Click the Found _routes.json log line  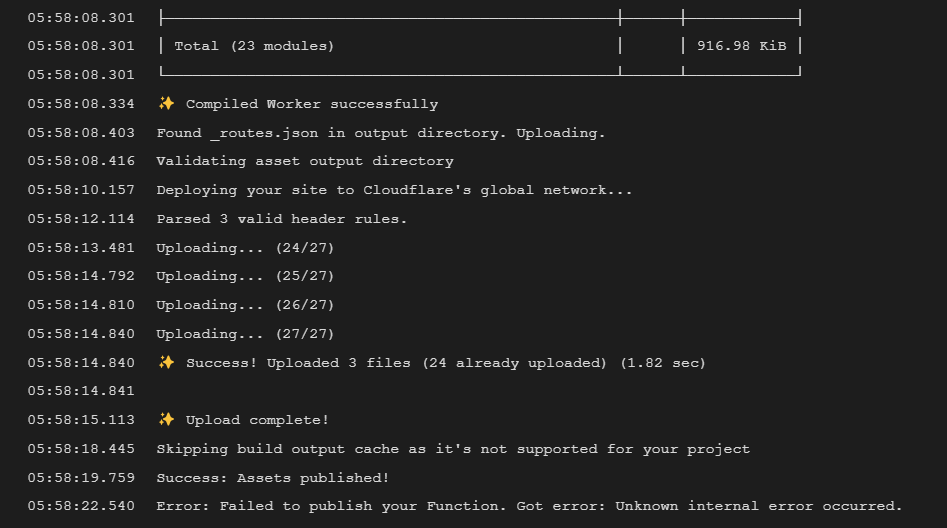click(380, 133)
